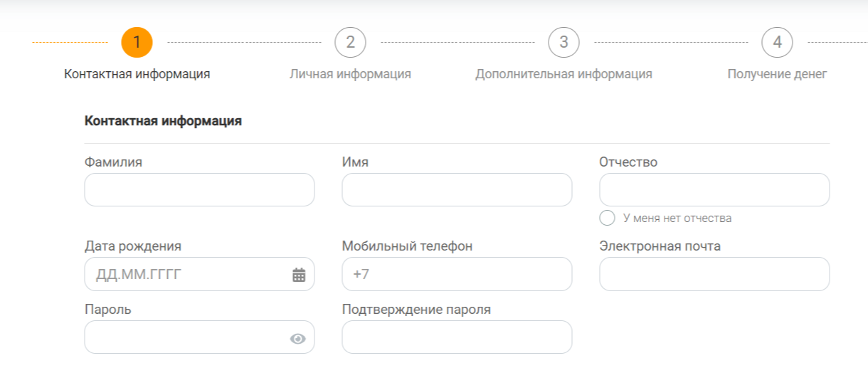Focus the Фамилия input field
Image resolution: width=868 pixels, height=368 pixels.
[x=199, y=190]
